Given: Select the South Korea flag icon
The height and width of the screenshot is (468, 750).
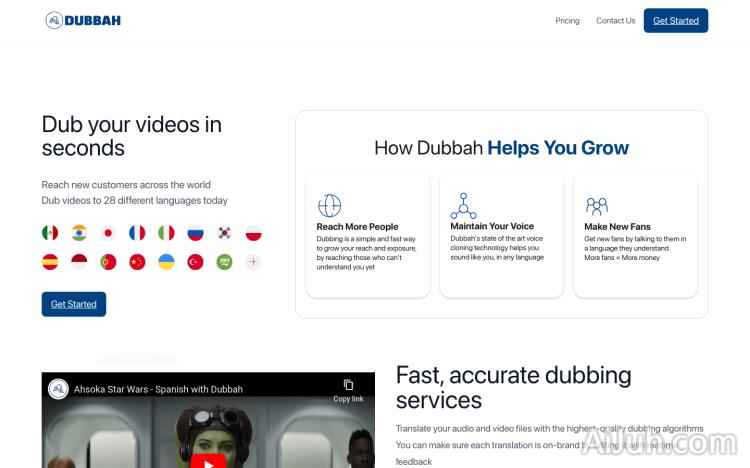Looking at the screenshot, I should point(225,232).
